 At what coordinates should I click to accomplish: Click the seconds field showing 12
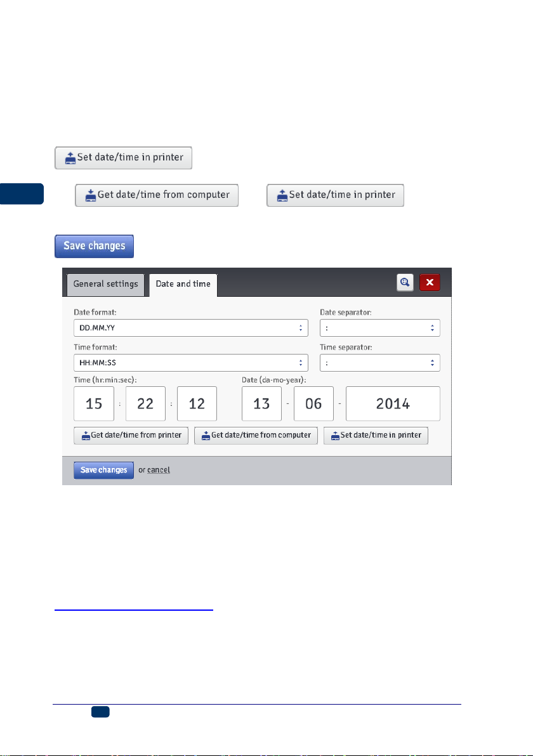tap(197, 403)
